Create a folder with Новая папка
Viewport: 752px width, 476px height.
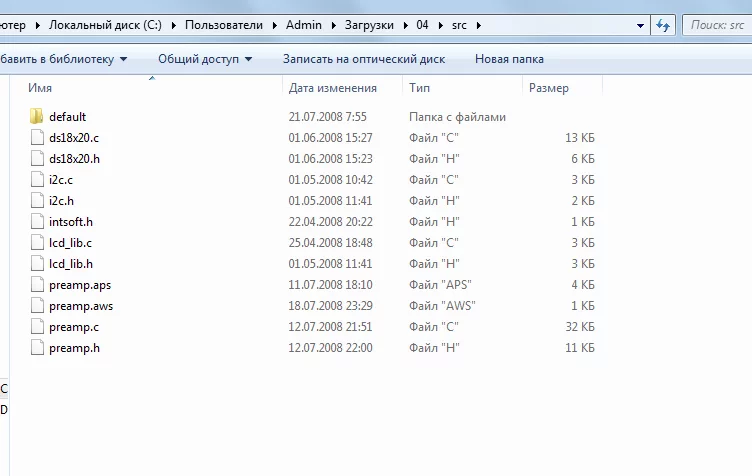[x=509, y=59]
